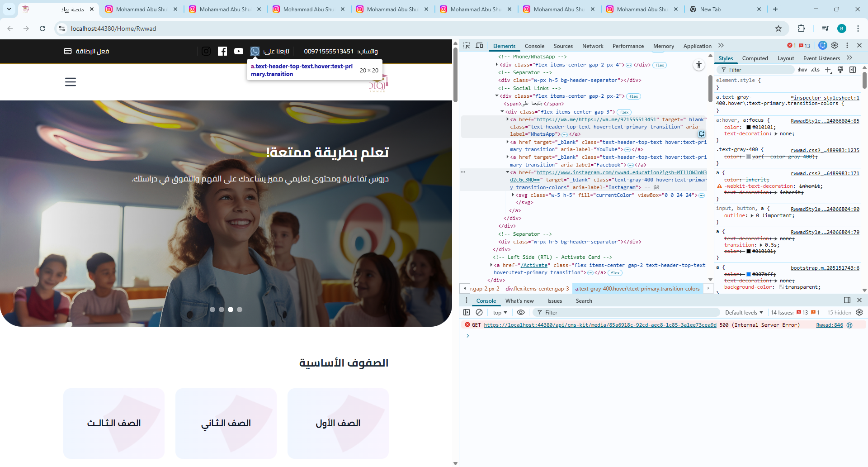The image size is (868, 467).
Task: Toggle the .cls element classes panel
Action: click(815, 70)
